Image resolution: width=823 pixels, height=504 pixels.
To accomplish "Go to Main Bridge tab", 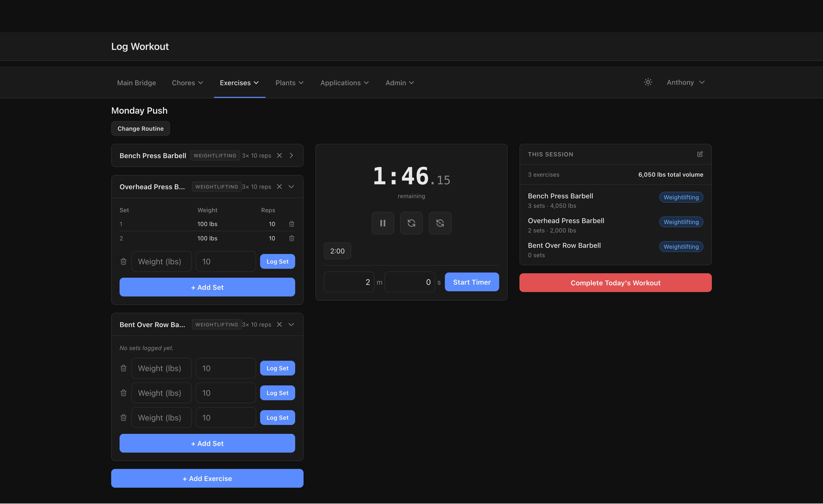I will tap(136, 83).
